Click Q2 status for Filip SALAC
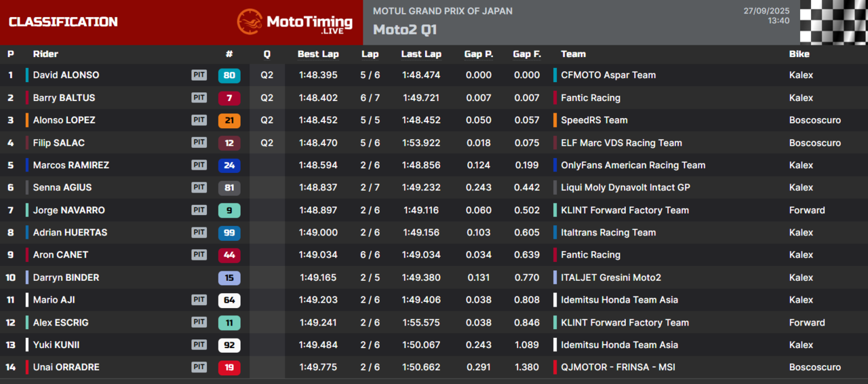Image resolution: width=868 pixels, height=384 pixels. [267, 142]
